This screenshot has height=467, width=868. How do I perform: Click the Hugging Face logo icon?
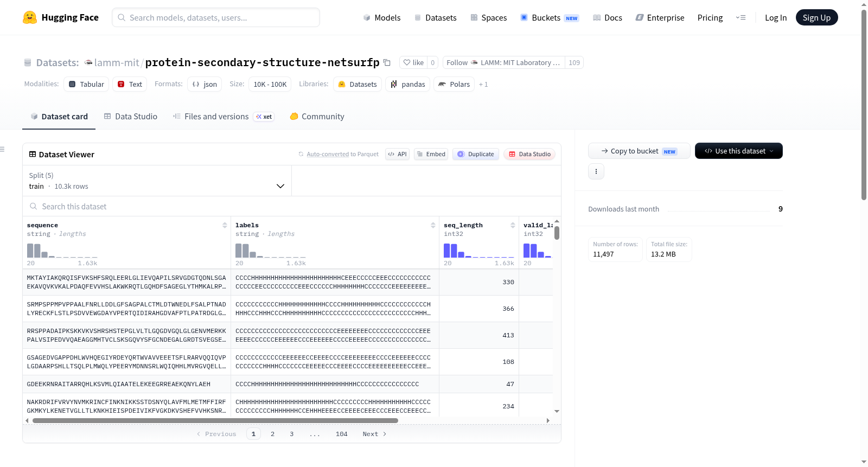click(x=30, y=17)
